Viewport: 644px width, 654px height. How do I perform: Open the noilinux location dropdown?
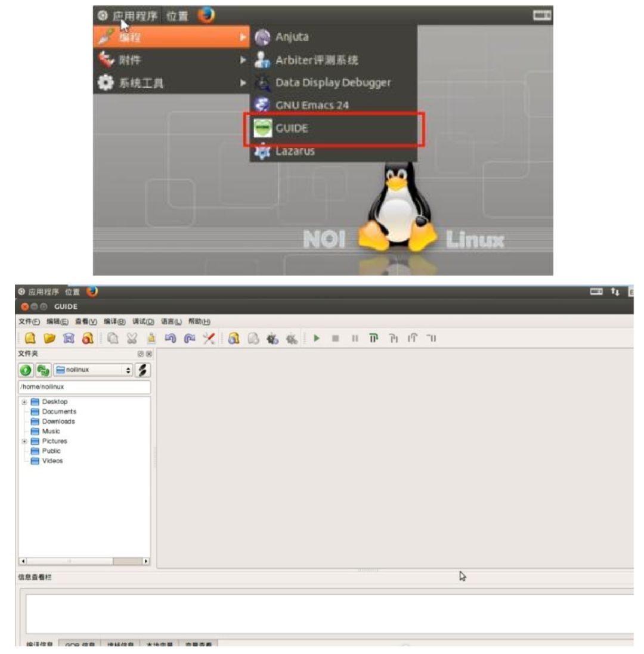point(93,370)
